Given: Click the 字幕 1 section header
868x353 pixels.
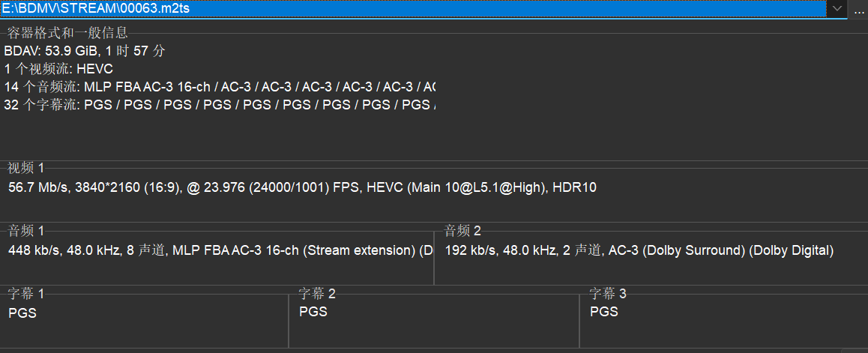Looking at the screenshot, I should tap(25, 294).
